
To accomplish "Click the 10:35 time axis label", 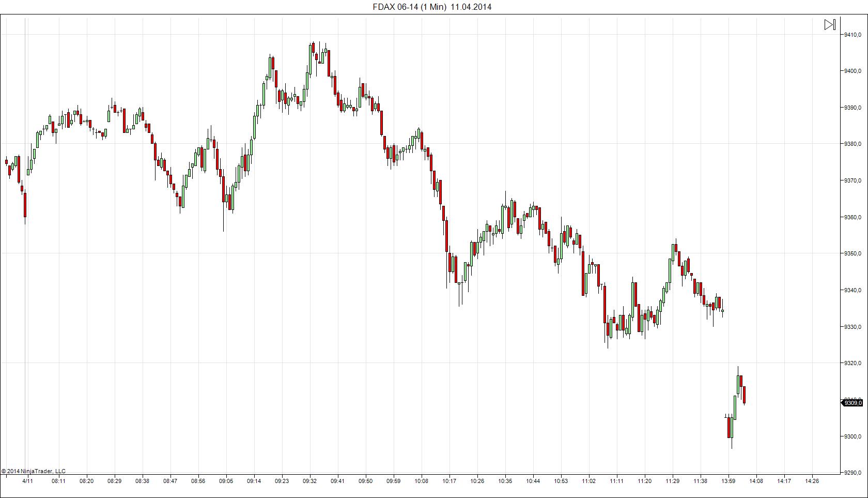I will [505, 481].
